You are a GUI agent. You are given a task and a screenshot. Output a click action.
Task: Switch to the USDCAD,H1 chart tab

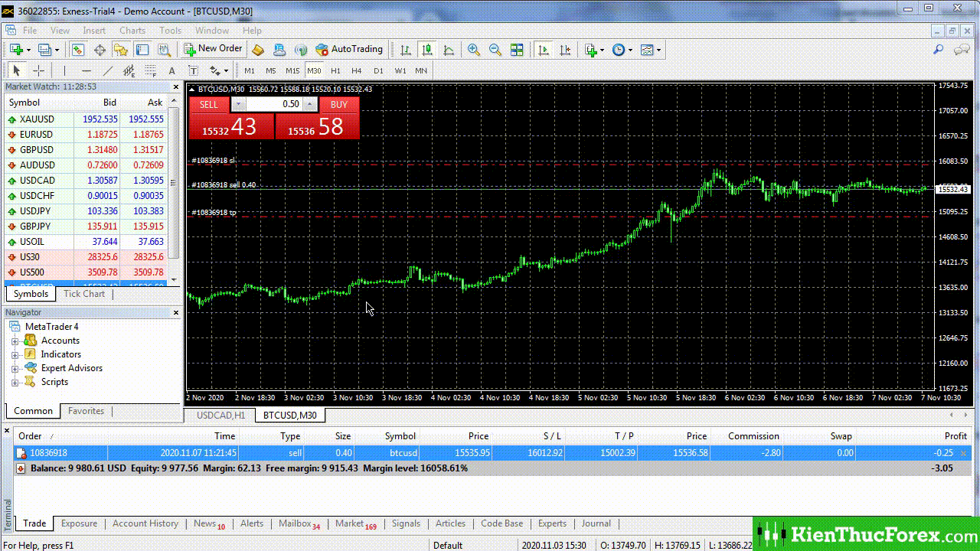click(220, 415)
